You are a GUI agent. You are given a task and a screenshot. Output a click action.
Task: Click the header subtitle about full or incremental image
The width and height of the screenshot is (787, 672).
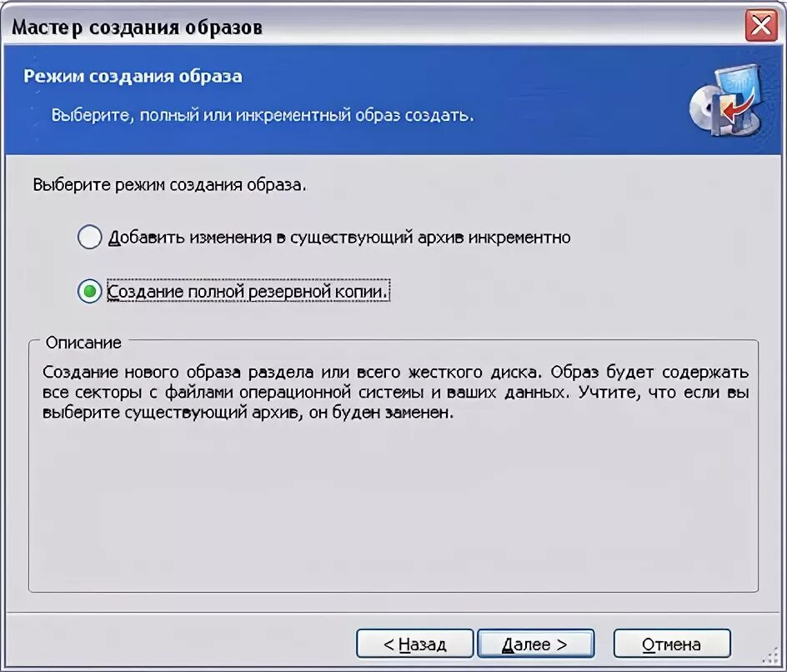coord(263,115)
